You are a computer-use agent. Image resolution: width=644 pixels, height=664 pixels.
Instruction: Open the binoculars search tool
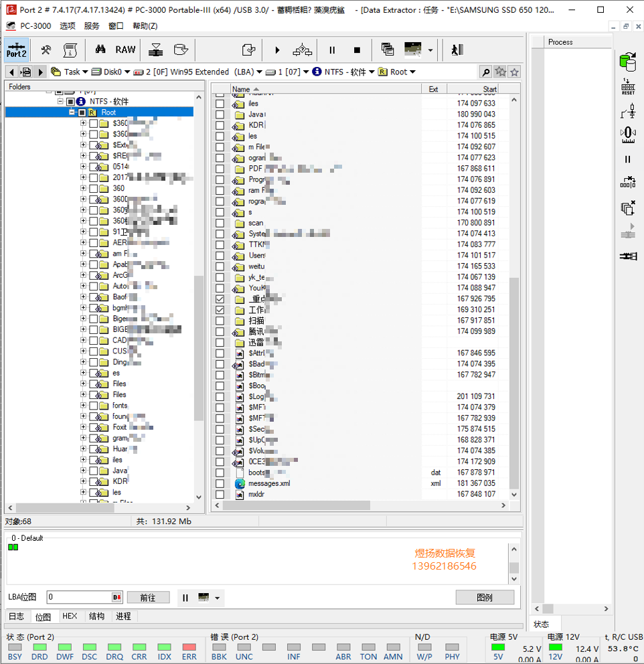(x=100, y=50)
